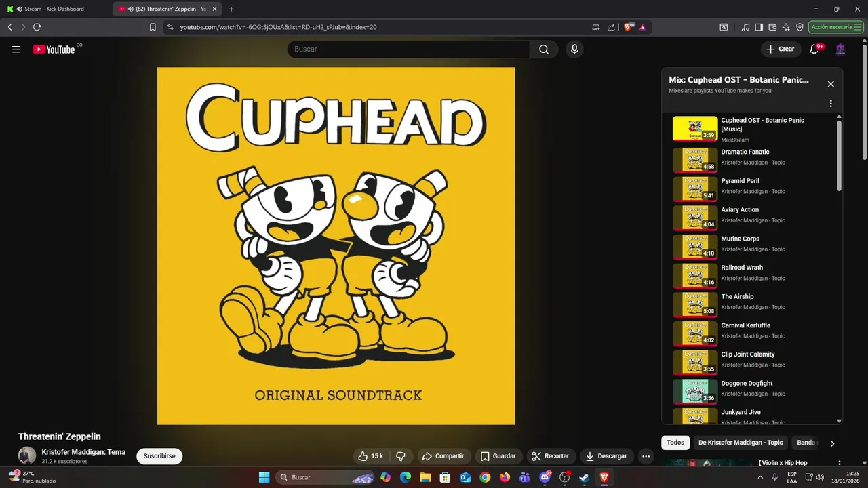This screenshot has width=868, height=488.
Task: Play Murine Corps from the mix
Action: 753,247
